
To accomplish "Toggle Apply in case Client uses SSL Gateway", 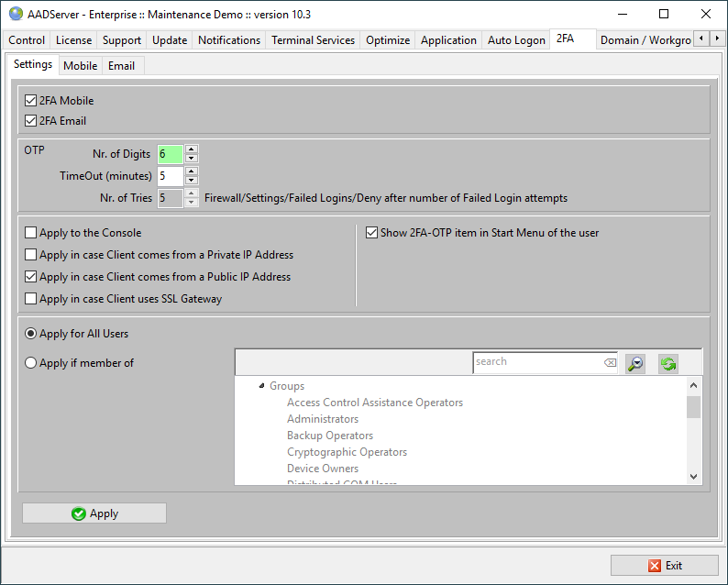I will click(31, 299).
